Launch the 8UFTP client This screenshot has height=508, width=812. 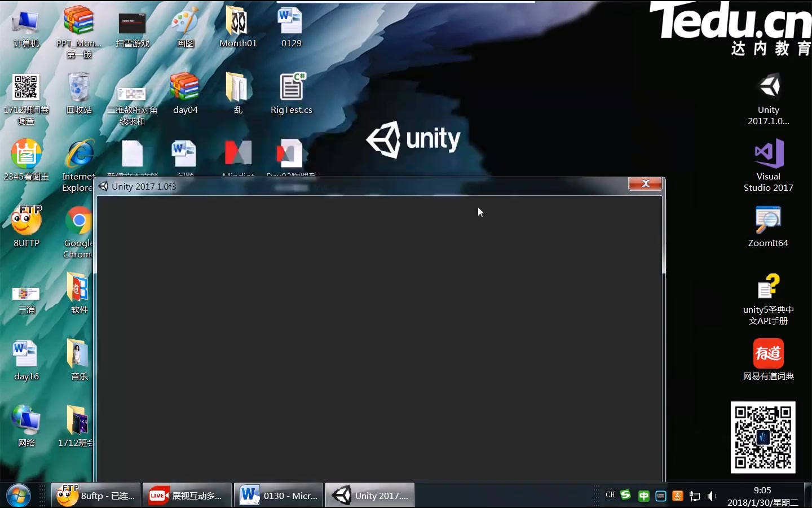point(26,220)
